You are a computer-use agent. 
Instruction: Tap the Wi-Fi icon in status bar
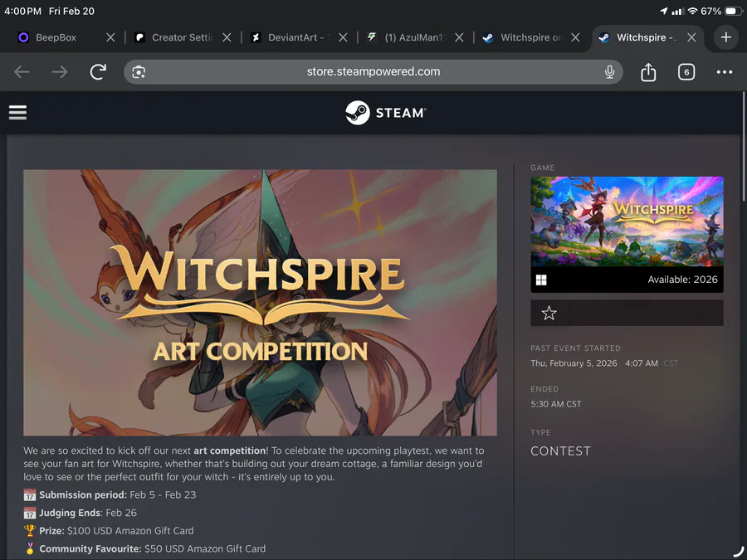click(693, 11)
